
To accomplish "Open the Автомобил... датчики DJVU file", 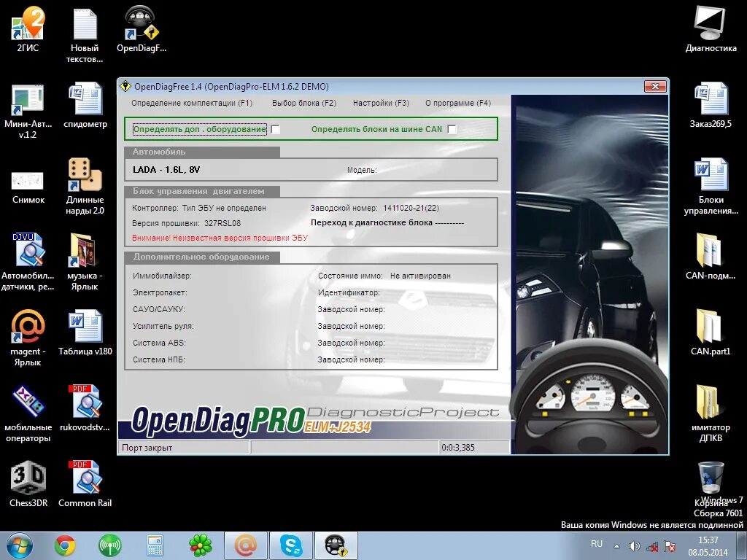I will pyautogui.click(x=28, y=262).
